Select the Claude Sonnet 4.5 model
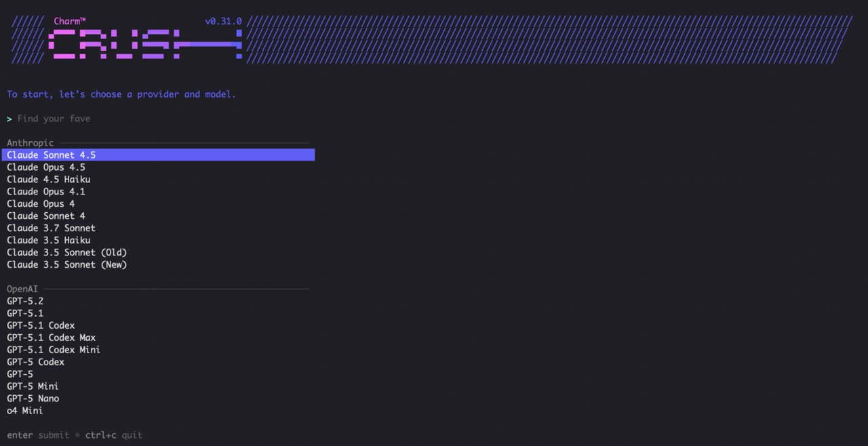Screen dimensions: 868x446 point(52,155)
